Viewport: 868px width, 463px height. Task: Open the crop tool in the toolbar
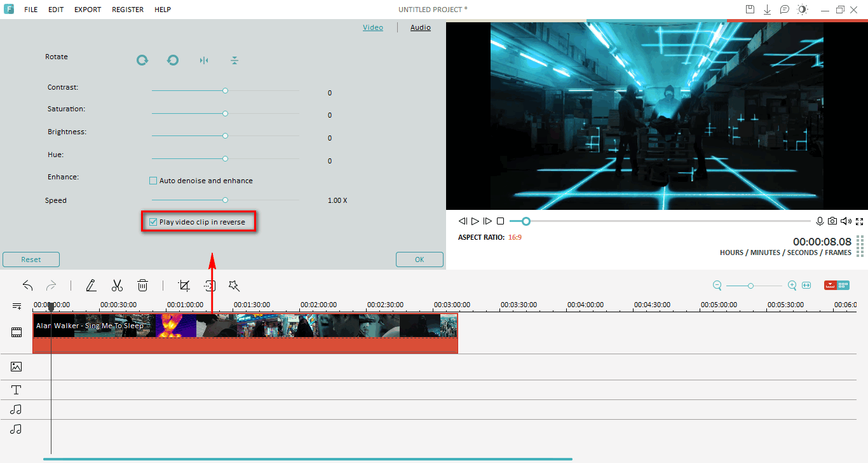184,286
